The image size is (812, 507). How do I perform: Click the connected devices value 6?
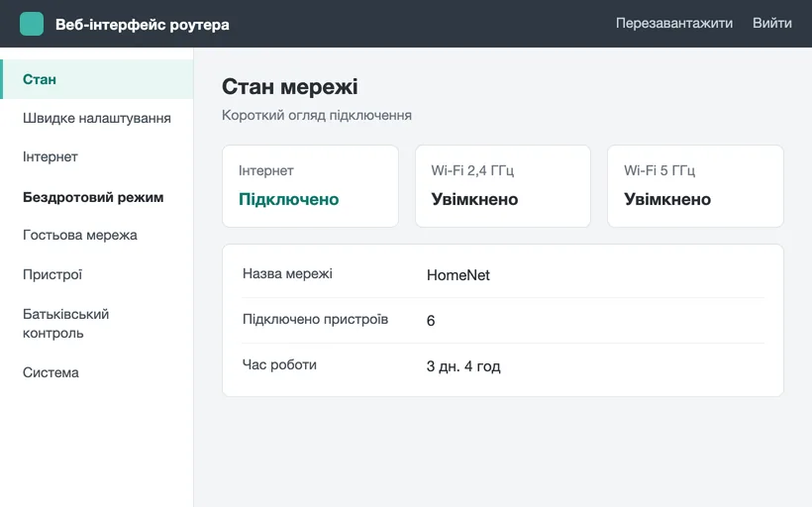(431, 321)
